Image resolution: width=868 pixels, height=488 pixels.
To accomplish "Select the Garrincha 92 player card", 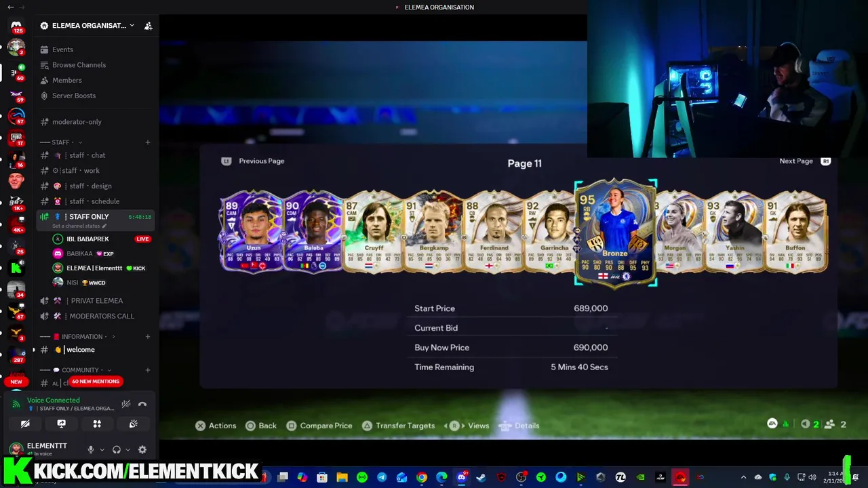I will pos(551,232).
